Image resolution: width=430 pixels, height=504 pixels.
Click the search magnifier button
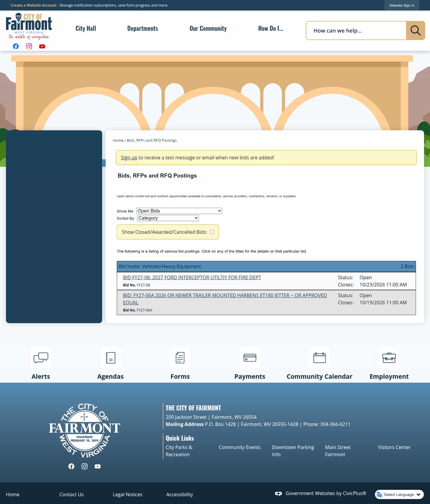(x=415, y=30)
